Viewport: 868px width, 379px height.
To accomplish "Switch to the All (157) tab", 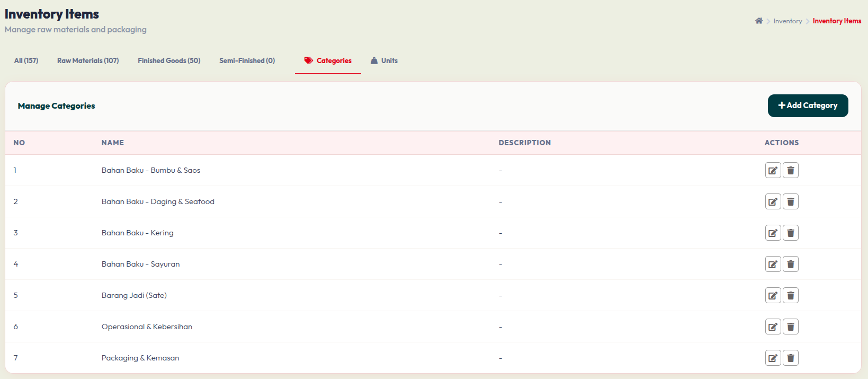I will [26, 60].
